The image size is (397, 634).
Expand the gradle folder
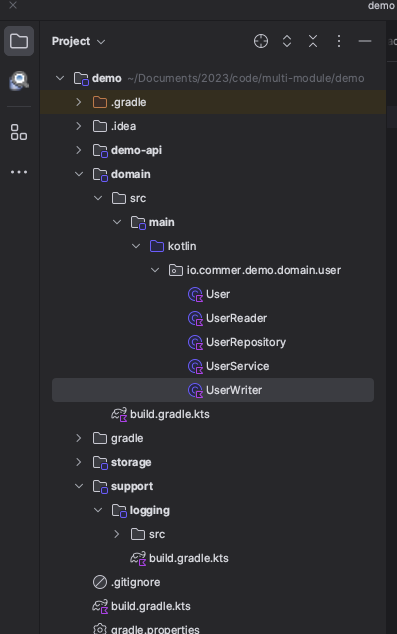pos(79,438)
